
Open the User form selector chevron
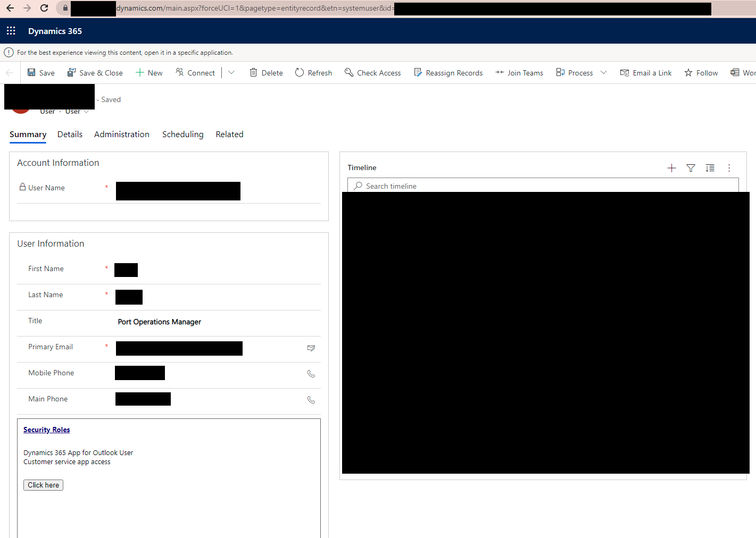pos(87,111)
